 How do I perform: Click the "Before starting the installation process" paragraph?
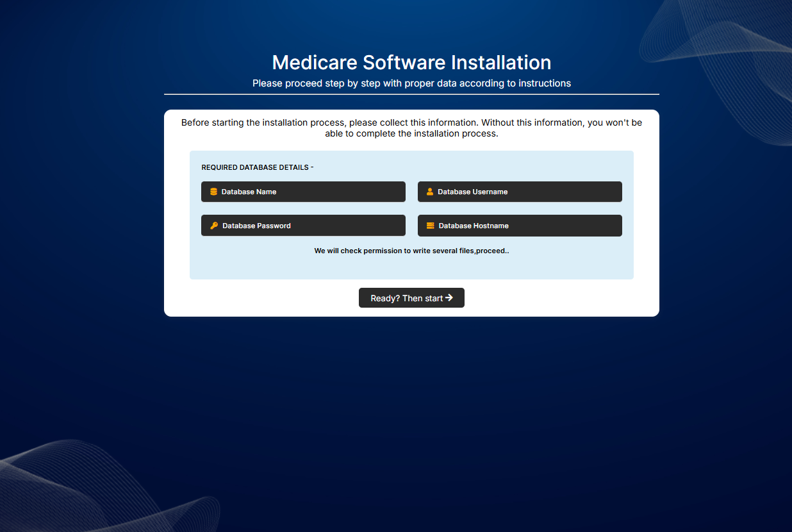tap(411, 128)
